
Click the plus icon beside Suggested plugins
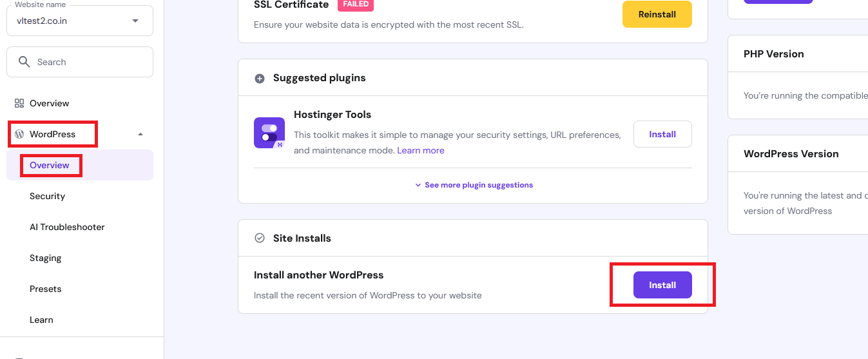pos(260,79)
